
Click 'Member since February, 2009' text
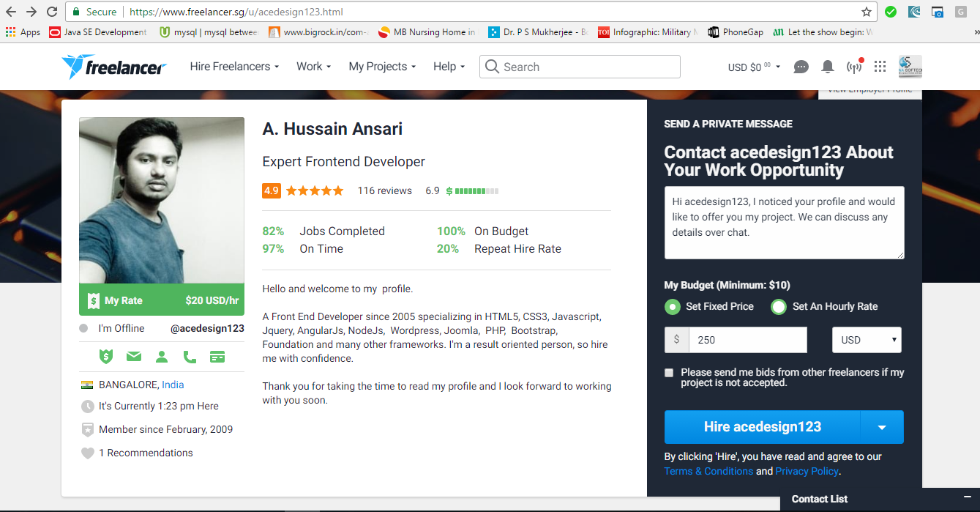click(165, 430)
